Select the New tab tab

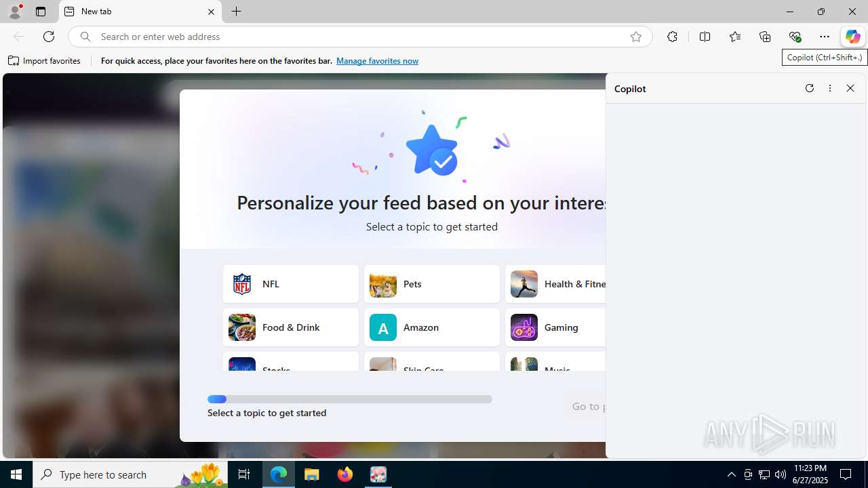[140, 12]
